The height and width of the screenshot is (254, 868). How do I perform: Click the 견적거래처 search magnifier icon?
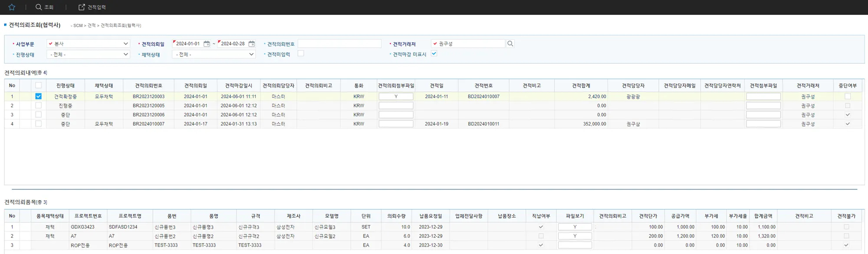[x=510, y=44]
